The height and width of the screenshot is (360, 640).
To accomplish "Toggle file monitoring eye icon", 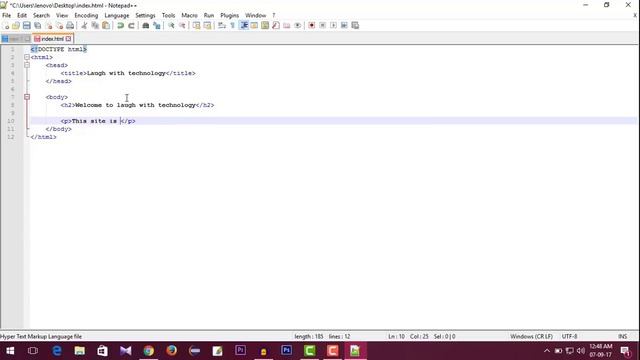I will click(298, 26).
